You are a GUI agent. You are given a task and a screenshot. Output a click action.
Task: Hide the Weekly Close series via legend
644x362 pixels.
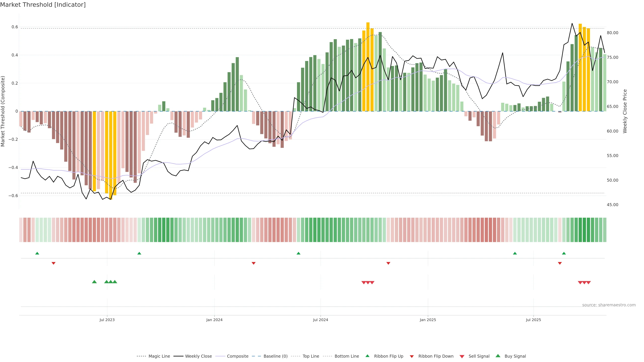pos(198,356)
